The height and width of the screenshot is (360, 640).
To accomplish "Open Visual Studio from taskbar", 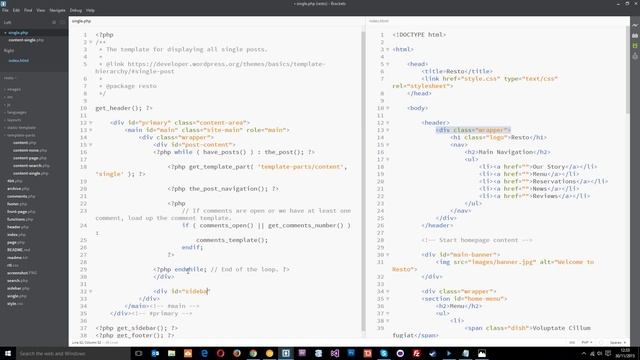I will click(x=335, y=353).
